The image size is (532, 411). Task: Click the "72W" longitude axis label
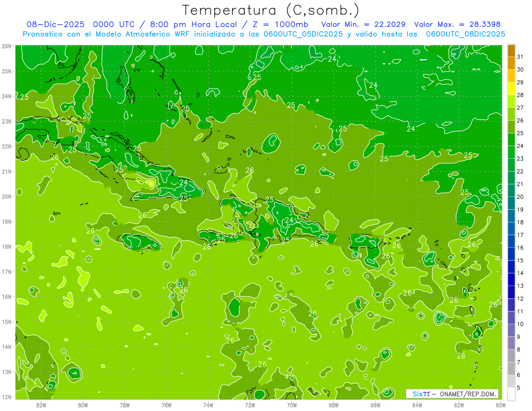pos(250,405)
